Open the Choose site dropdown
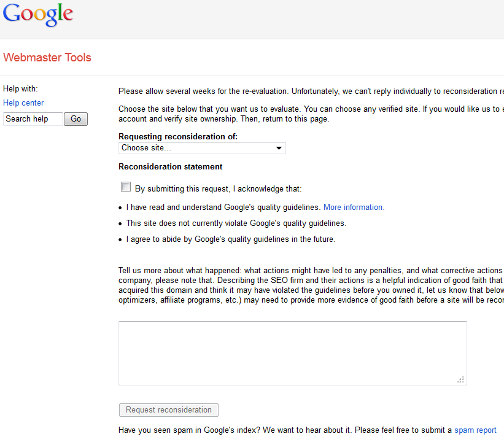The width and height of the screenshot is (504, 442). click(x=202, y=148)
